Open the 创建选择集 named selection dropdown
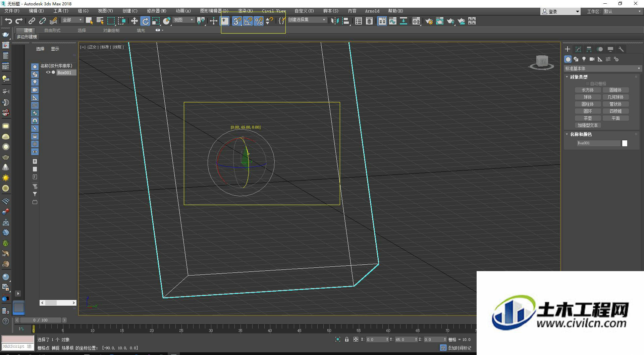 (x=307, y=20)
